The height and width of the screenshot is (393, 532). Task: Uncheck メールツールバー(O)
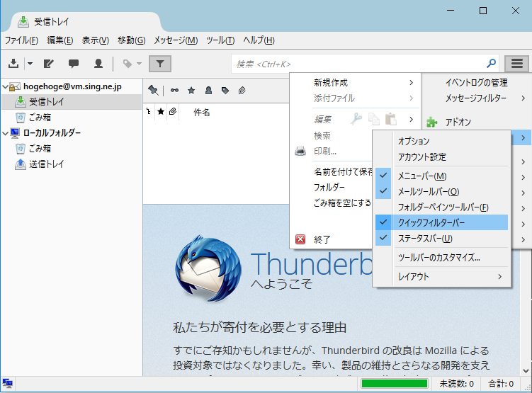click(441, 192)
